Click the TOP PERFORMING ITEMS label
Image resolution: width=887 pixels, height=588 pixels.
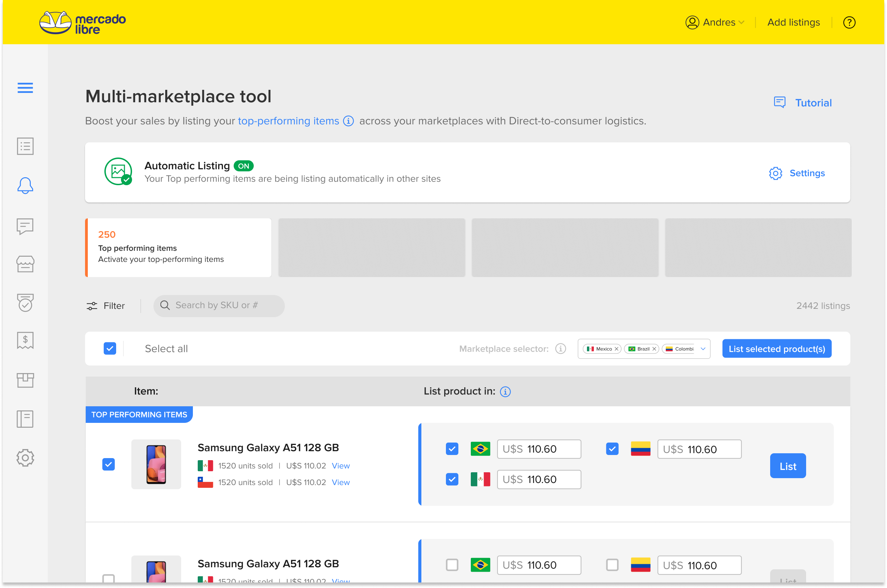click(139, 415)
